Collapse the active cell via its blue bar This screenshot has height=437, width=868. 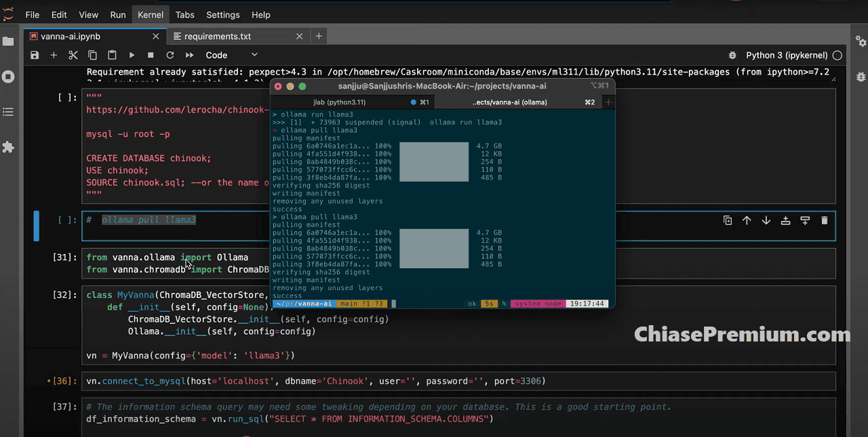point(37,226)
